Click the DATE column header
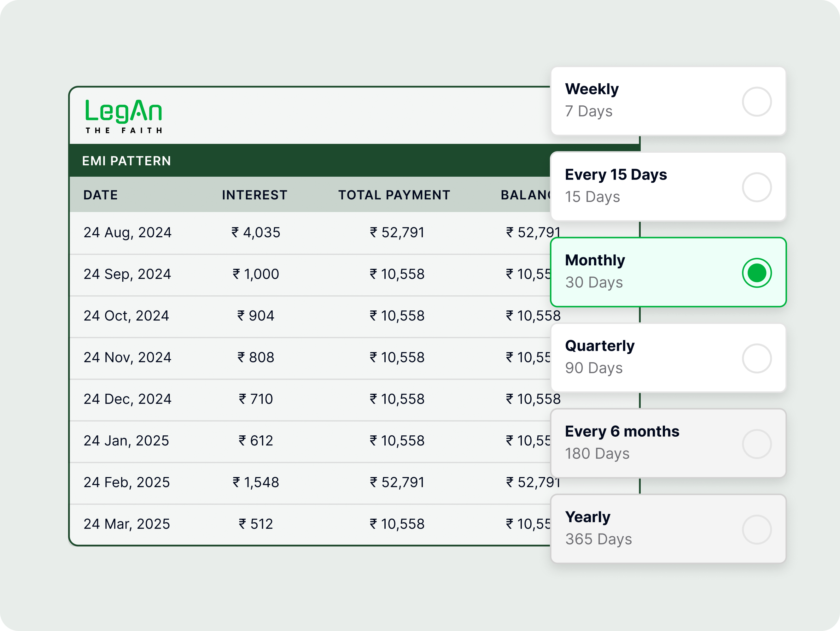Image resolution: width=840 pixels, height=631 pixels. pos(101,195)
